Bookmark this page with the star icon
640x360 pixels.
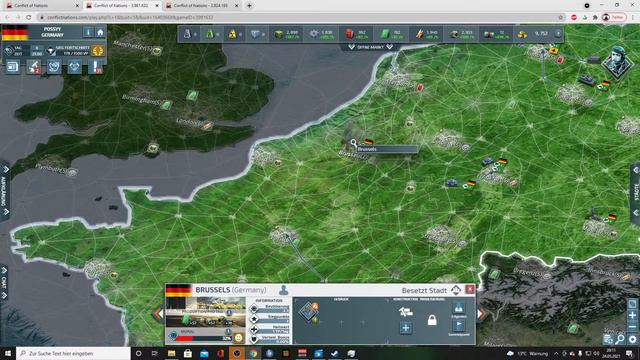click(561, 17)
